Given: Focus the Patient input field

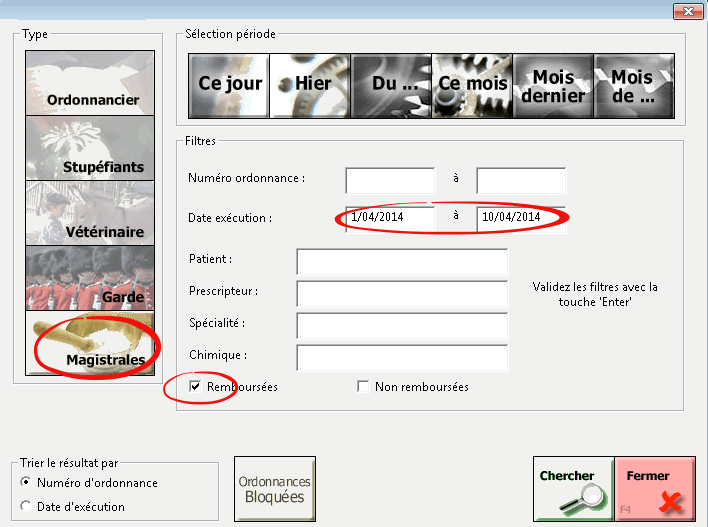Looking at the screenshot, I should pyautogui.click(x=402, y=261).
